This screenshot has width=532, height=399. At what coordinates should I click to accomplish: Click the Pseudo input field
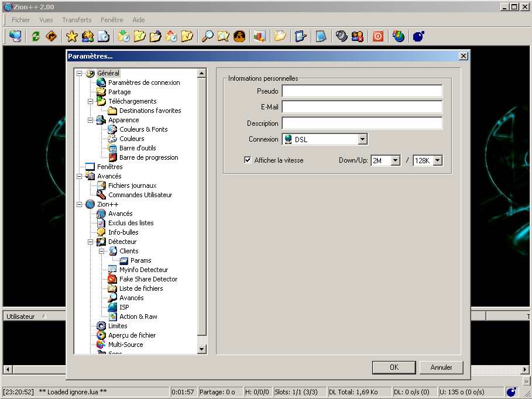click(x=362, y=91)
